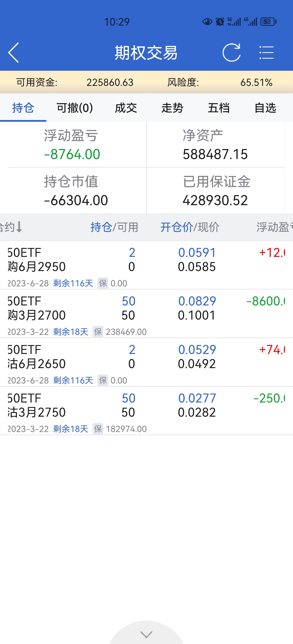Open the 五档 tab
293x644 pixels.
click(x=219, y=108)
